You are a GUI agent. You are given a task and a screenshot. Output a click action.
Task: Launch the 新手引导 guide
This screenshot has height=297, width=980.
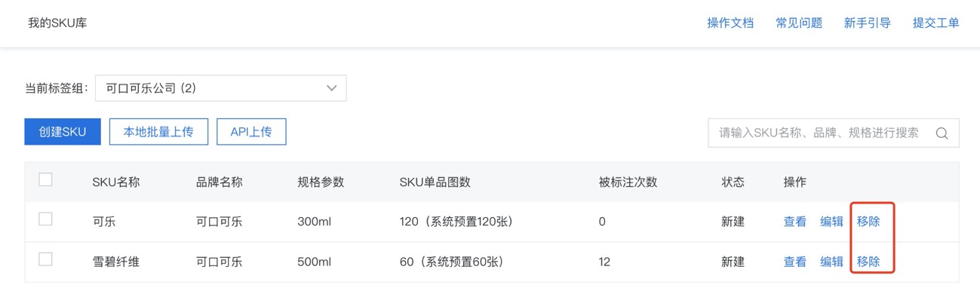point(868,23)
